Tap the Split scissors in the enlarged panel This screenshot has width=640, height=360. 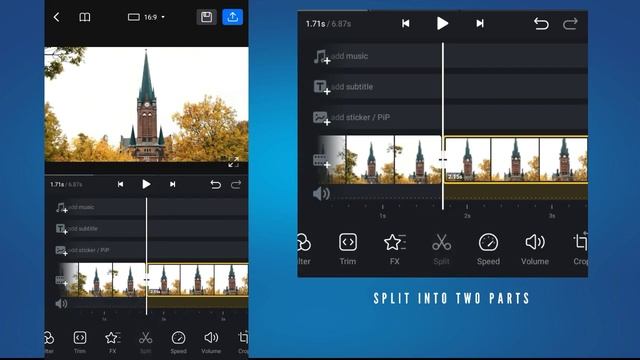pos(441,249)
